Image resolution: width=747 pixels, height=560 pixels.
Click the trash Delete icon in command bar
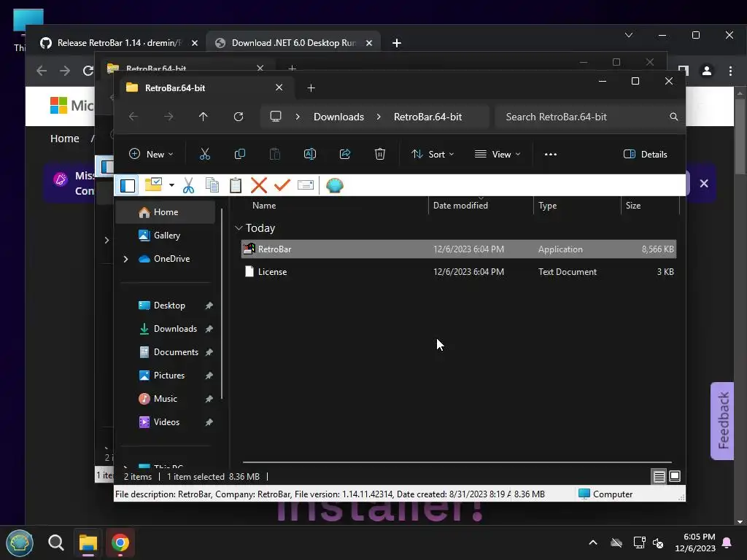tap(380, 155)
